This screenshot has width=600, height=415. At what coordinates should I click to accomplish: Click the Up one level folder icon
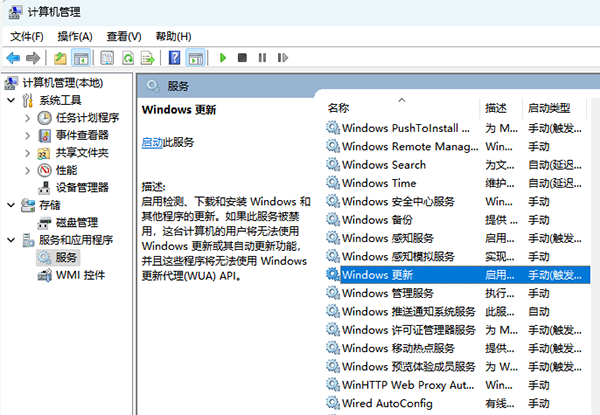60,58
